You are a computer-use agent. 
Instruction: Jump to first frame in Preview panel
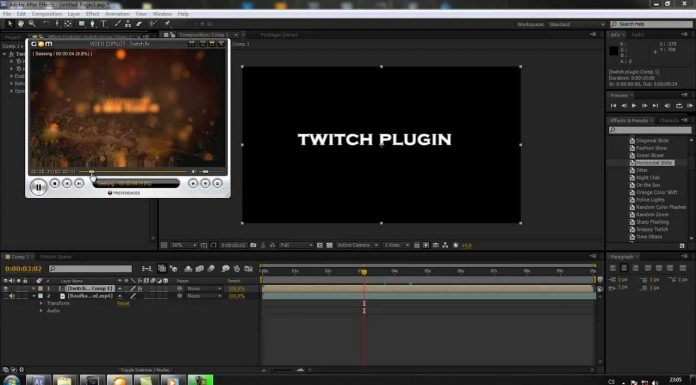613,106
